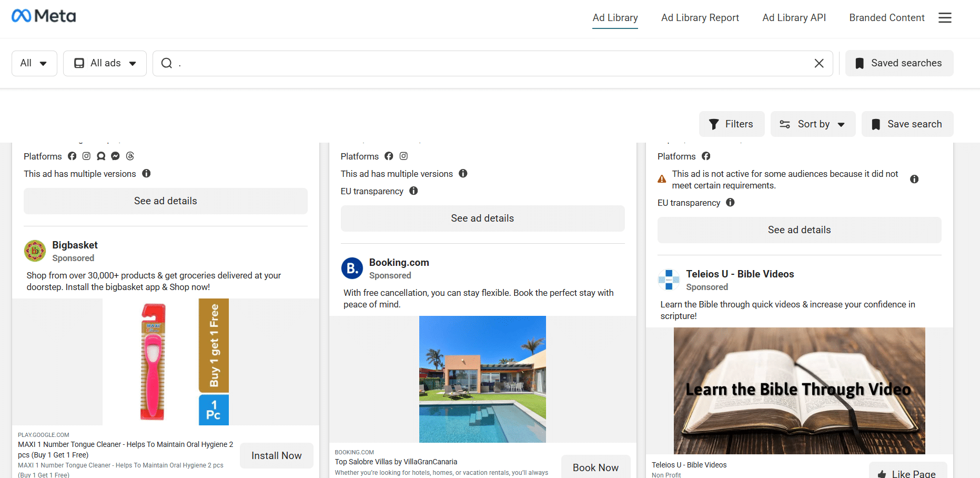Click Instagram platform icon in middle ad card

pyautogui.click(x=403, y=156)
